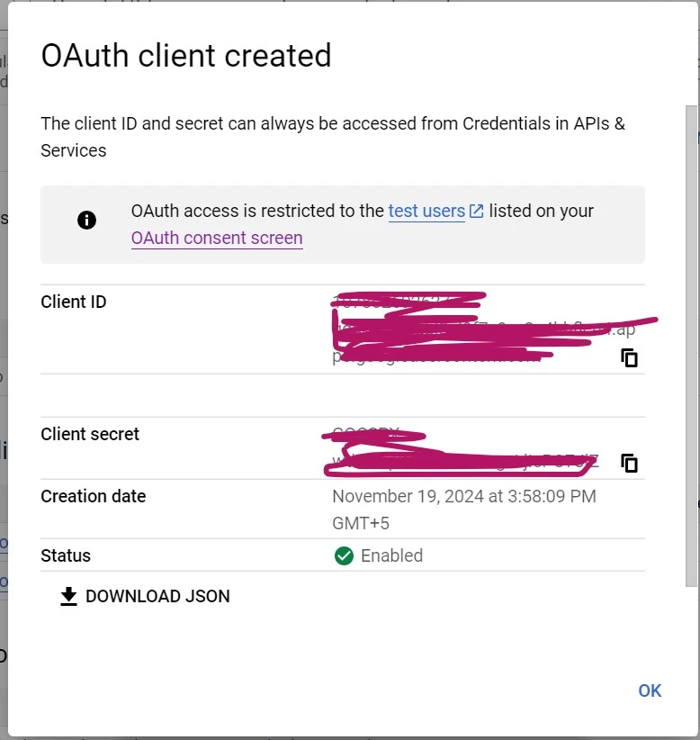Select the redacted Client ID value
700x740 pixels.
pyautogui.click(x=483, y=329)
